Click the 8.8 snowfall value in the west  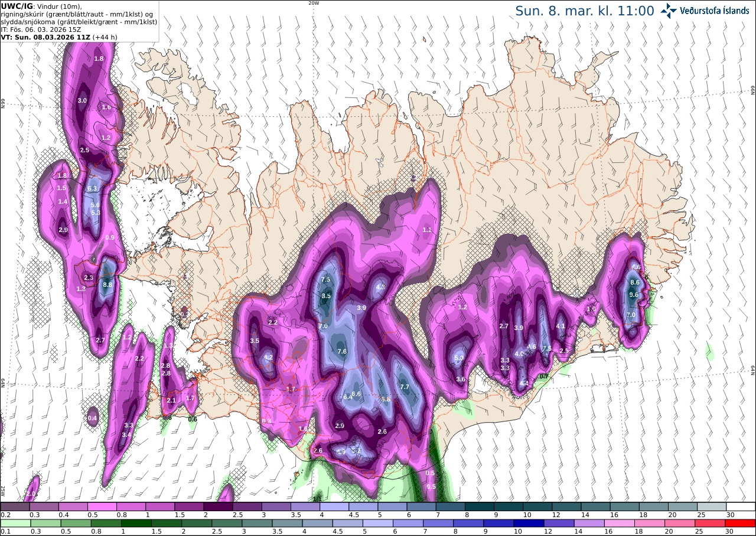click(107, 285)
